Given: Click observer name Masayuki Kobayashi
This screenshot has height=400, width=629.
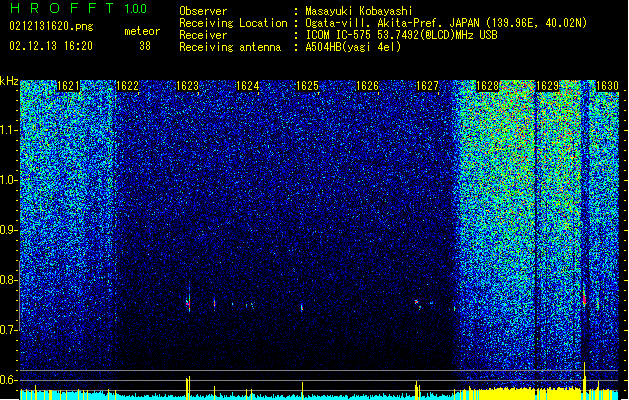Looking at the screenshot, I should pos(359,11).
